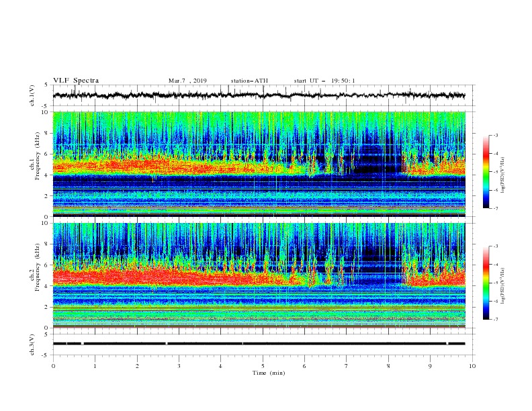Click the '-7' tick on ch.2 colorbar
The height and width of the screenshot is (411, 532).
(x=495, y=320)
